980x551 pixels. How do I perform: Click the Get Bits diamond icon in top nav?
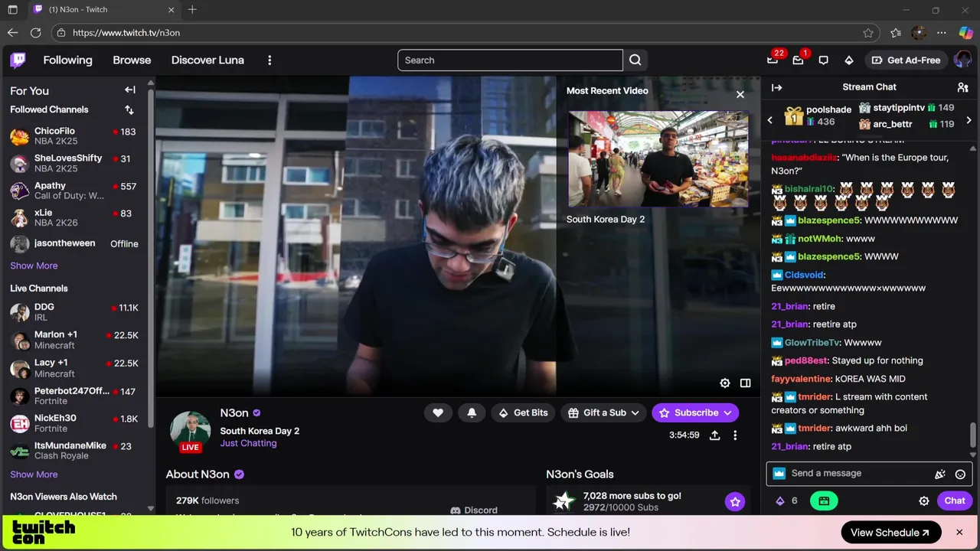click(x=848, y=60)
